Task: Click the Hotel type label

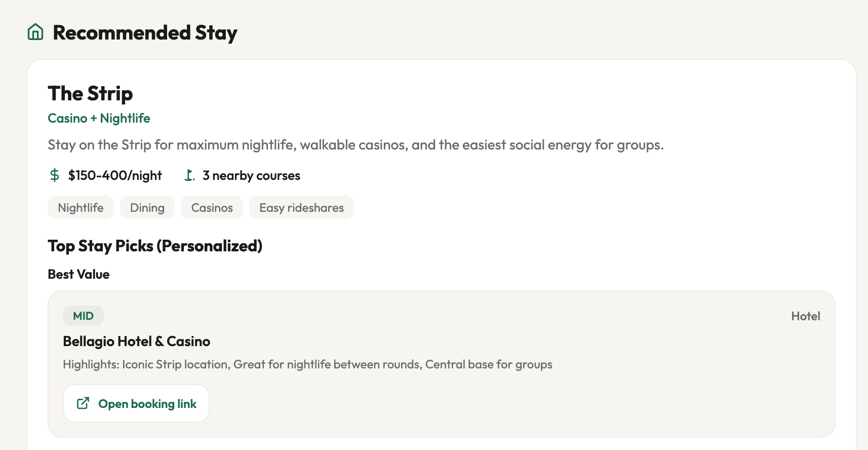Action: tap(805, 316)
